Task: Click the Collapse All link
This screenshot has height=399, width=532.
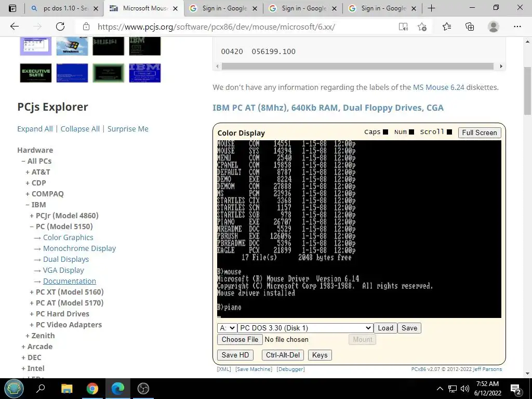Action: 80,129
